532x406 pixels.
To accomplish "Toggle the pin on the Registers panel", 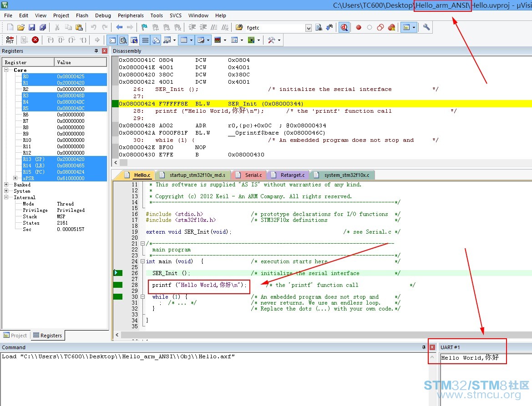I will 96,51.
